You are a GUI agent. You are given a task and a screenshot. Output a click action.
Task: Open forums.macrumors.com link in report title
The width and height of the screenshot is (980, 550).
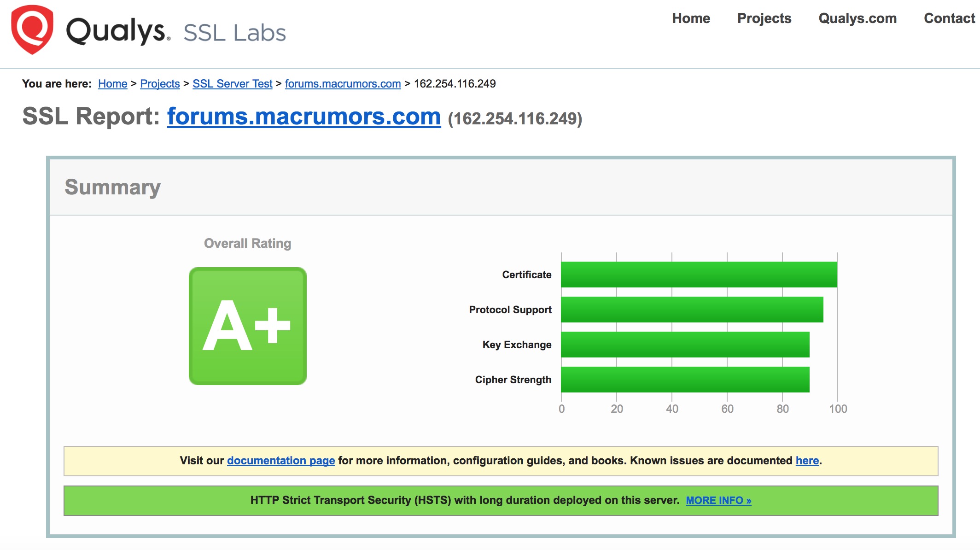click(x=303, y=117)
